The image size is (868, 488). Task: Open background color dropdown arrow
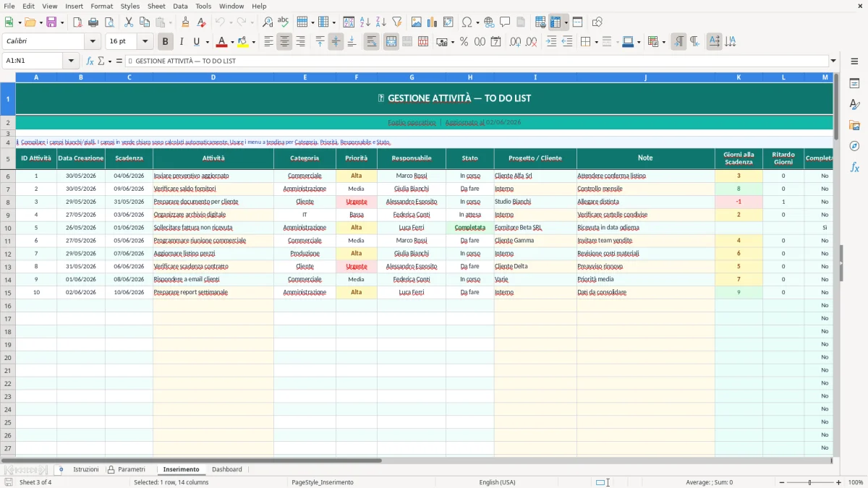(253, 42)
